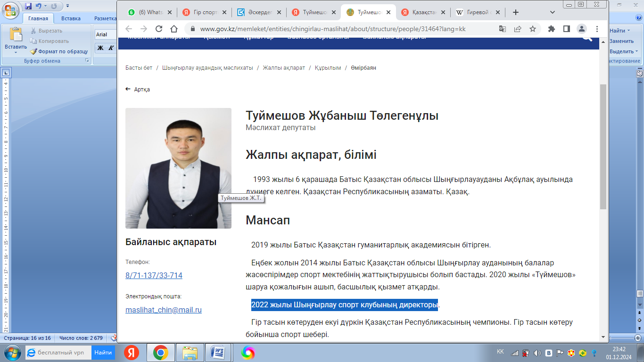Reload the gov.kz page

[x=159, y=29]
